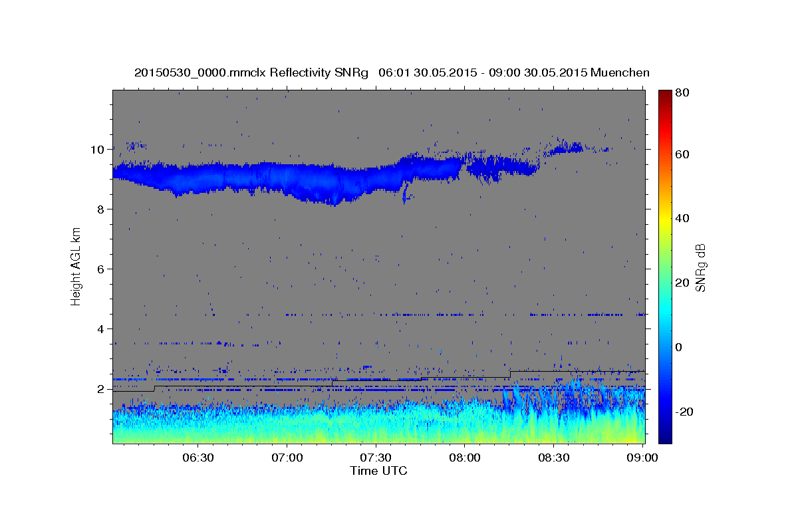Screen dimensions: 798x532
Task: Click the 'Time UTC' axis label
Action: point(378,471)
